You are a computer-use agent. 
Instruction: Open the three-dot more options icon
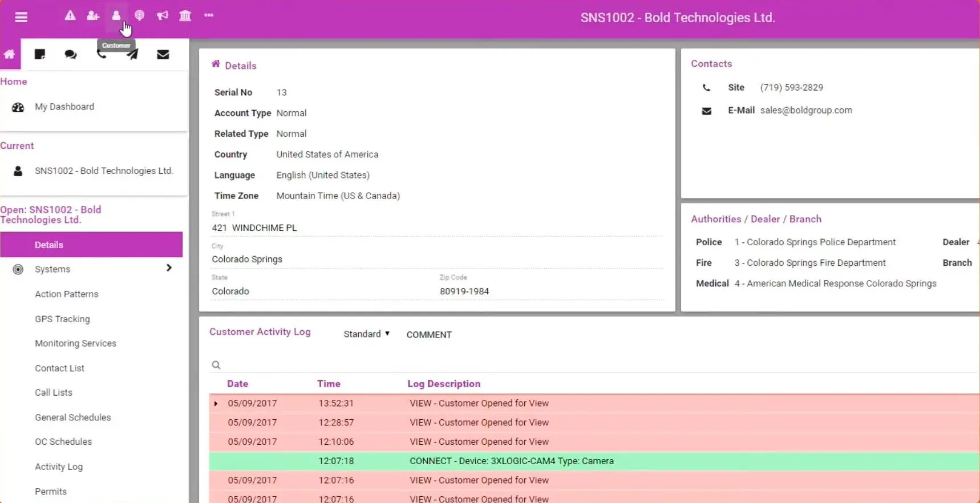point(209,15)
